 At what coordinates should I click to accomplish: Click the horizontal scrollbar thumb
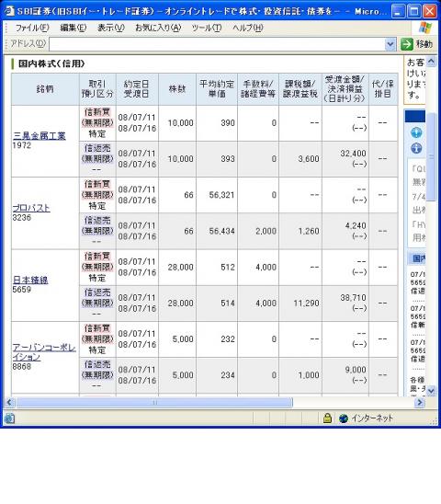(x=154, y=402)
